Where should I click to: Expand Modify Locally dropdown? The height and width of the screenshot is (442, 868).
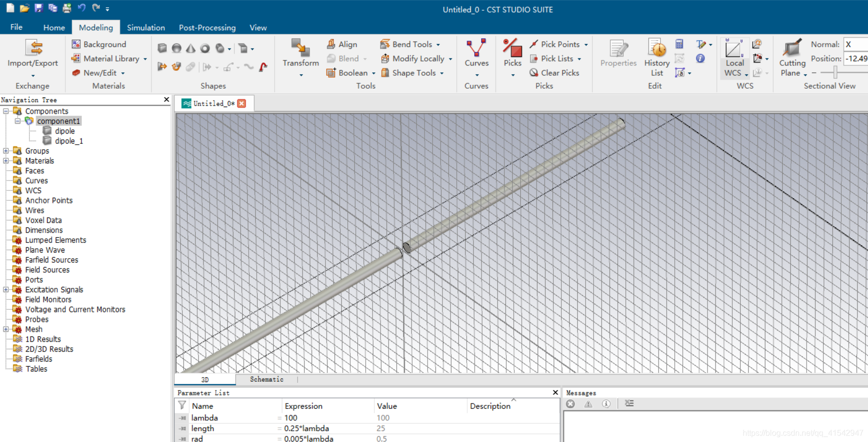point(450,59)
